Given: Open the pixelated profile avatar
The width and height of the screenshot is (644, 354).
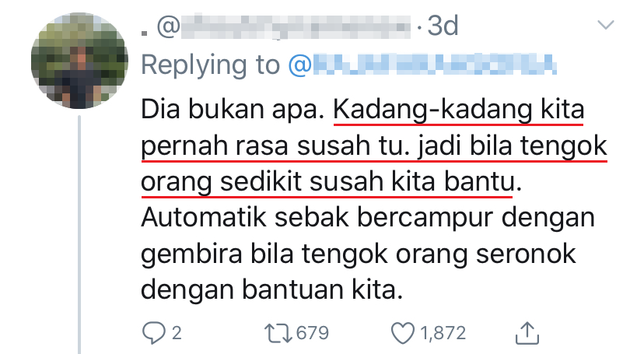Looking at the screenshot, I should tap(79, 61).
